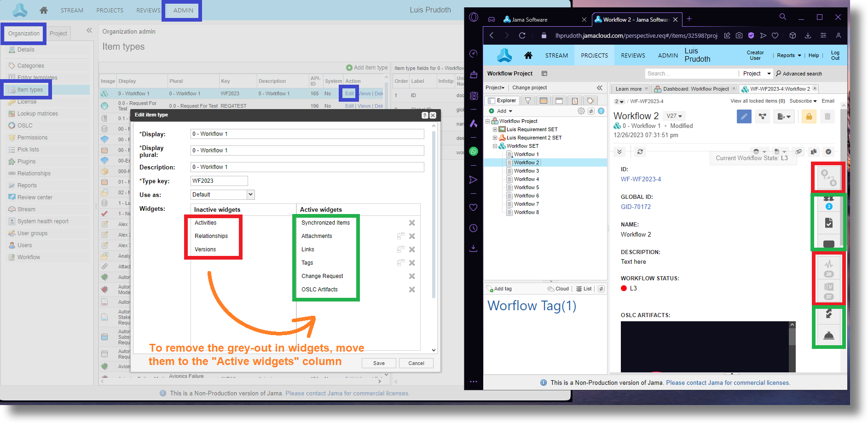Click the browser reload button

point(522,35)
